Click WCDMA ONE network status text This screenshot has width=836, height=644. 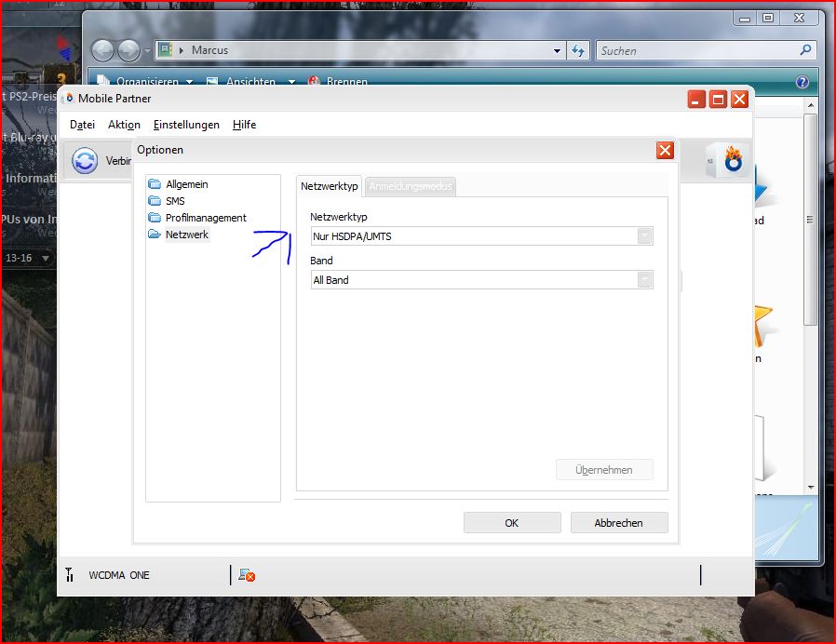(119, 575)
